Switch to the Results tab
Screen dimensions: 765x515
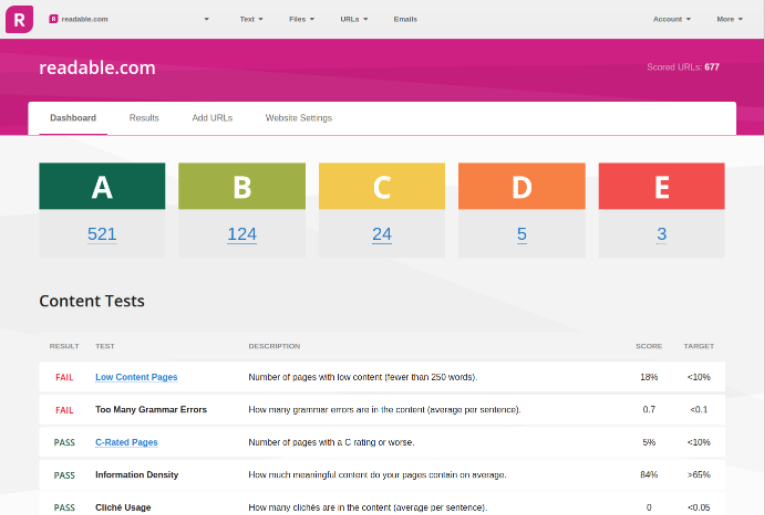pyautogui.click(x=144, y=118)
